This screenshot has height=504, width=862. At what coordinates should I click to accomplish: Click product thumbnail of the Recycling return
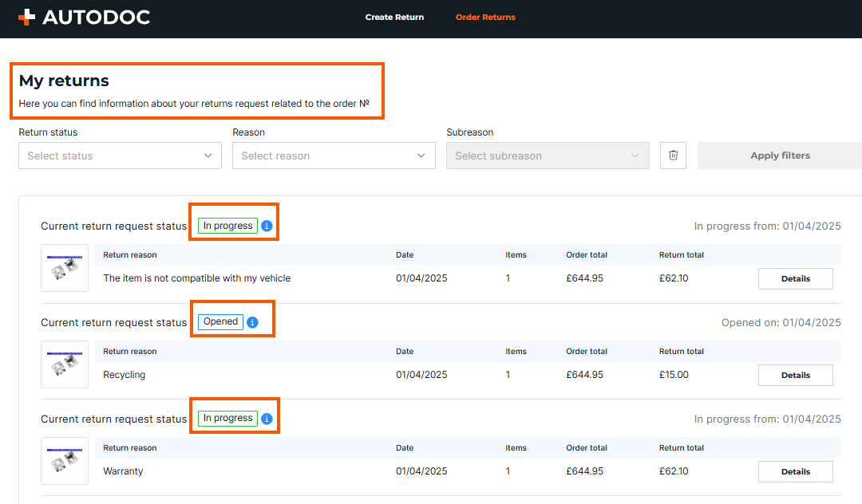coord(65,364)
